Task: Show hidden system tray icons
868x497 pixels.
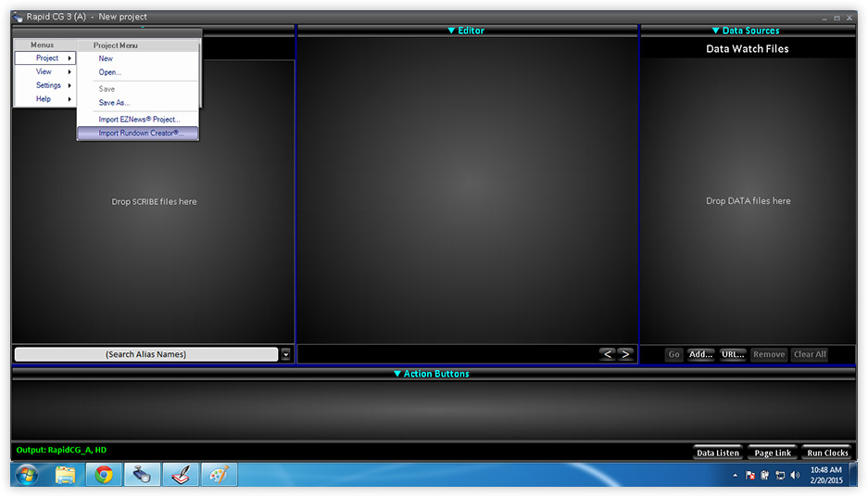Action: (x=736, y=476)
